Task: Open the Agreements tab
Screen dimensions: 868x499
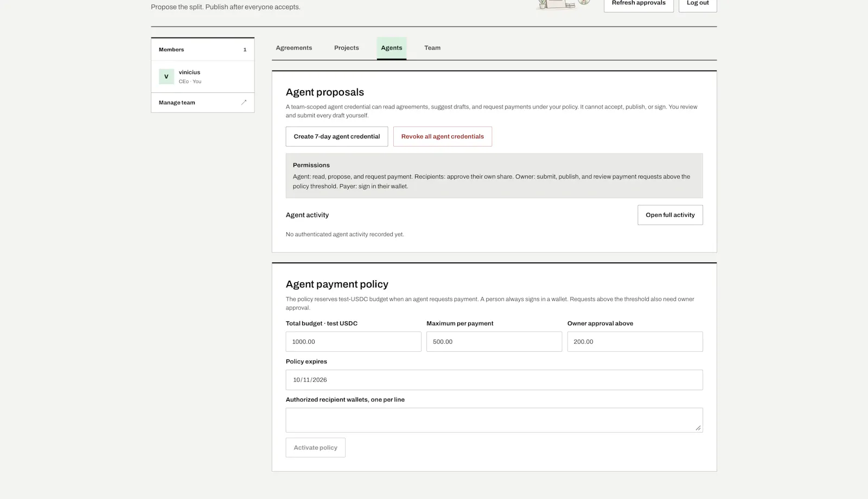Action: tap(294, 48)
